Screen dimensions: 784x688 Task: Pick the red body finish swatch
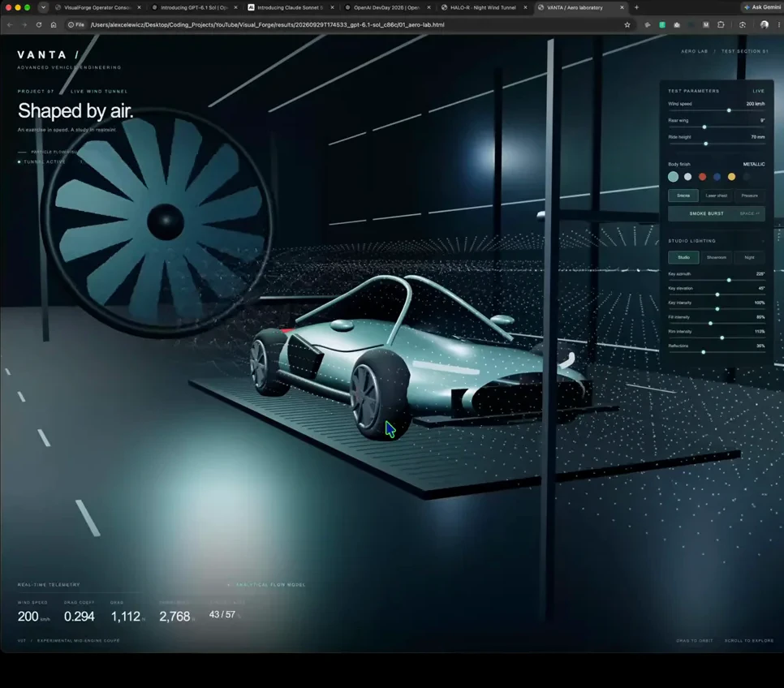point(703,177)
